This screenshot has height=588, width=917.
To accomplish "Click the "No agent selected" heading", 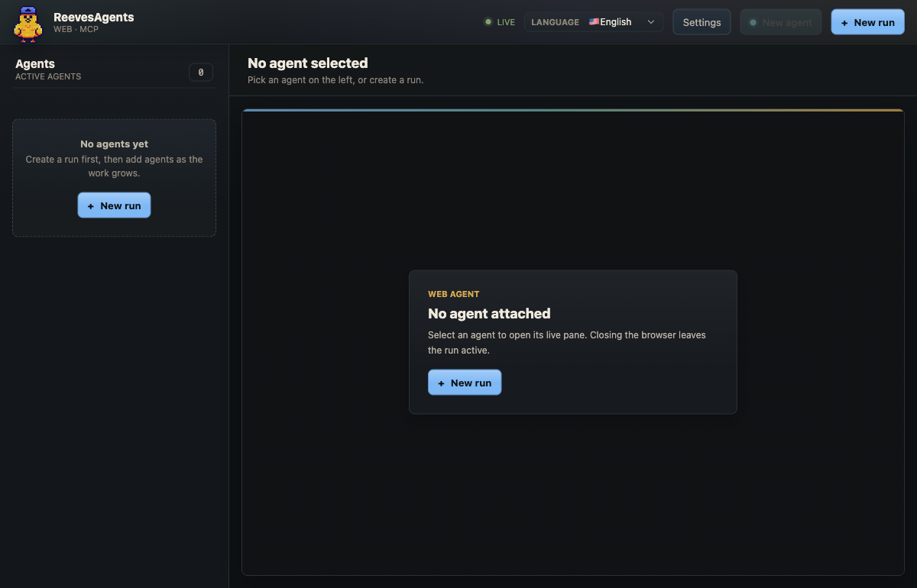I will [x=308, y=63].
